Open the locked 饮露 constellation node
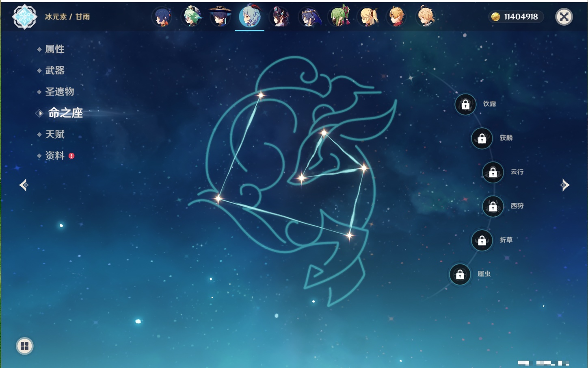The height and width of the screenshot is (368, 588). [x=465, y=105]
